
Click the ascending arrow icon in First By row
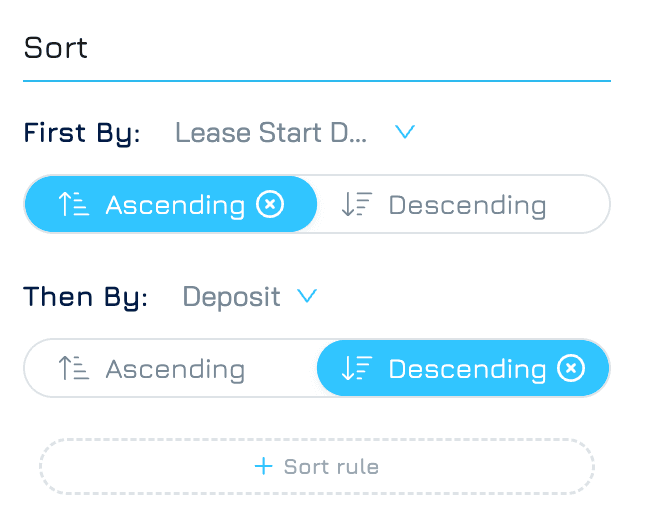[74, 204]
